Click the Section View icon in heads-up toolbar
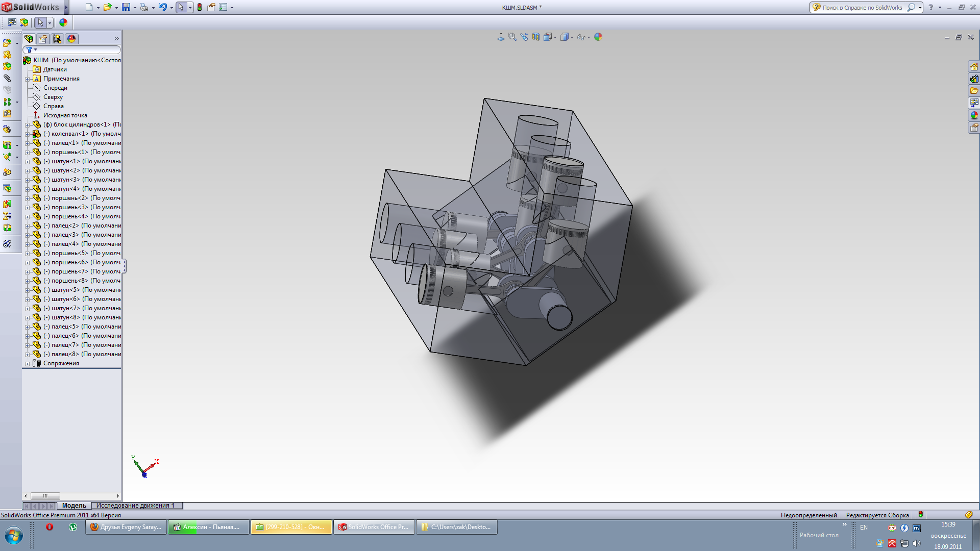980x551 pixels. (x=535, y=37)
